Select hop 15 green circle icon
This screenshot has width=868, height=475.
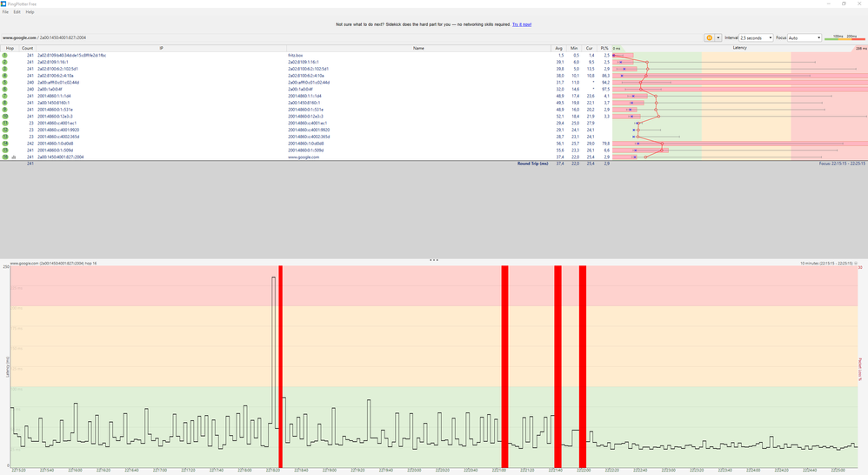pos(5,150)
